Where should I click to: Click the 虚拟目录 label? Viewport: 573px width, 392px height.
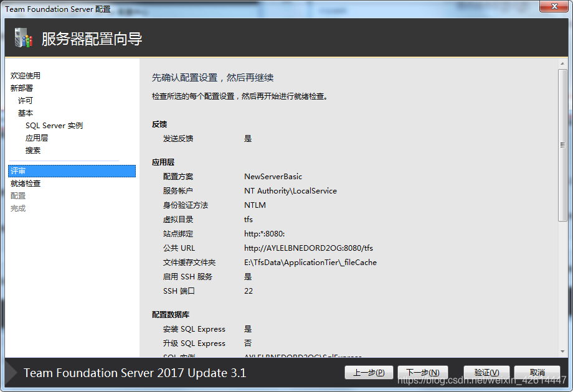click(178, 220)
